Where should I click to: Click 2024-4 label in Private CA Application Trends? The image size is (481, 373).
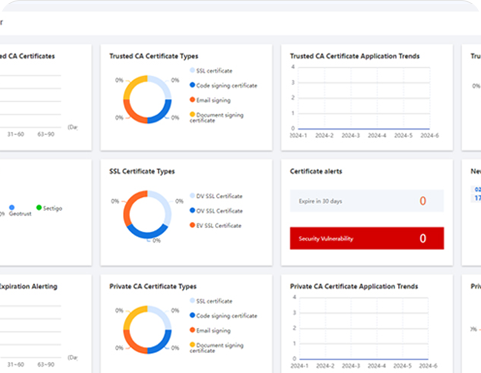[377, 366]
